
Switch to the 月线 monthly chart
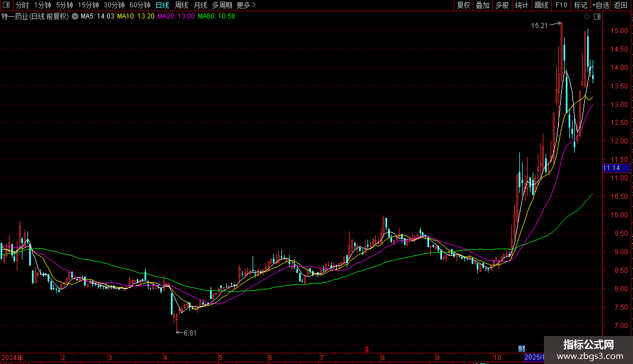click(x=200, y=5)
